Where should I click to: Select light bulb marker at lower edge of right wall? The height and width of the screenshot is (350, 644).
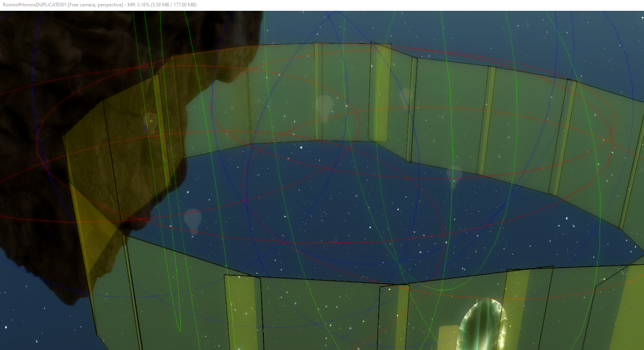click(454, 177)
